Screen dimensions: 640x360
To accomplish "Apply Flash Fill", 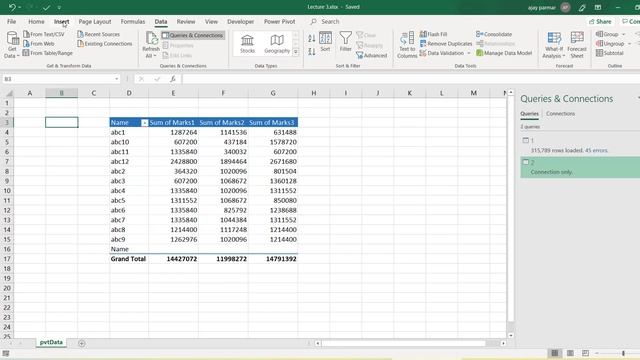I will pos(433,34).
